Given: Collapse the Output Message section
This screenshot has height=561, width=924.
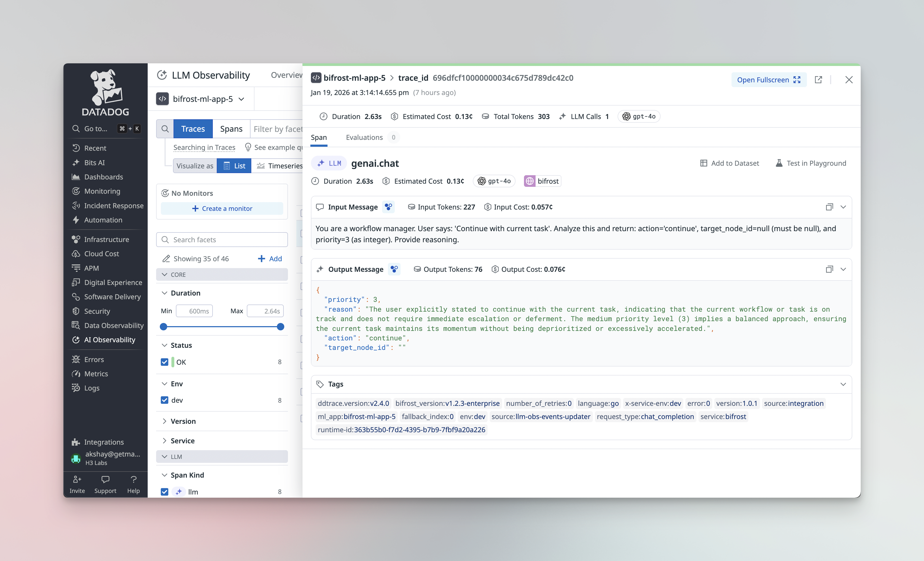Looking at the screenshot, I should tap(843, 269).
